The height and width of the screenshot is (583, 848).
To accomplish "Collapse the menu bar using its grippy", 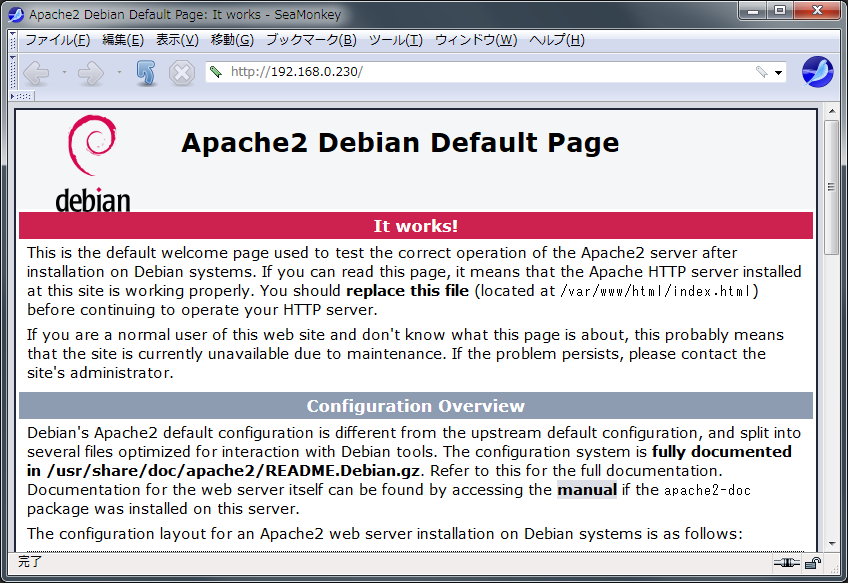I will (13, 41).
